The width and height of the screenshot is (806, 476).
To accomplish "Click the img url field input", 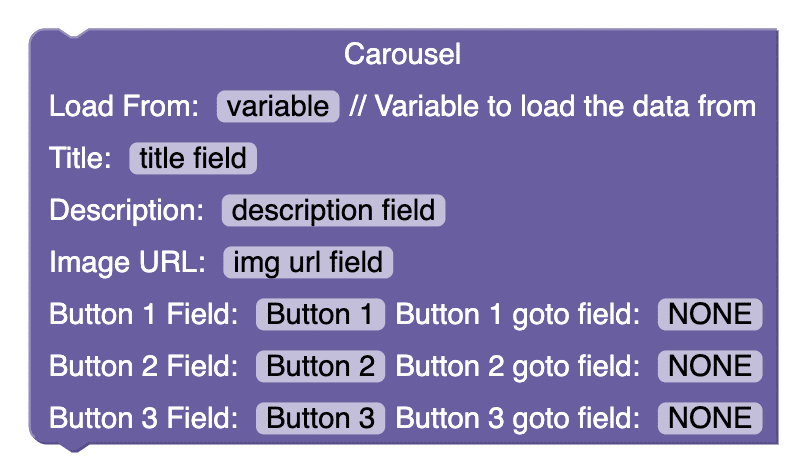I will [308, 262].
